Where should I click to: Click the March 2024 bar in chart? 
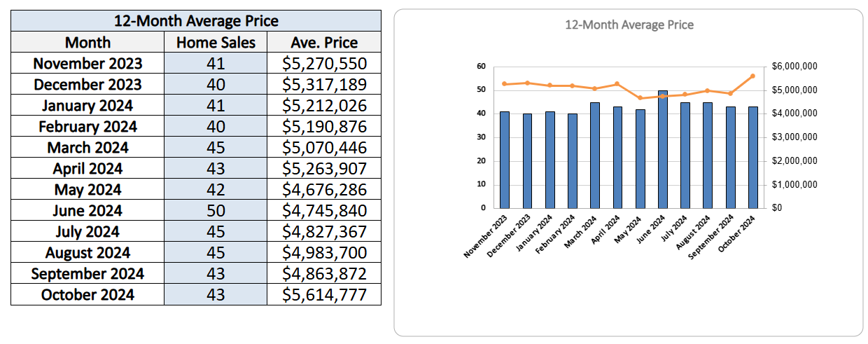(595, 155)
